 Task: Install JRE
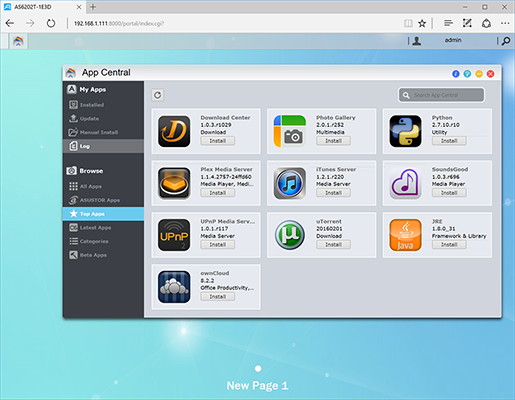point(449,245)
